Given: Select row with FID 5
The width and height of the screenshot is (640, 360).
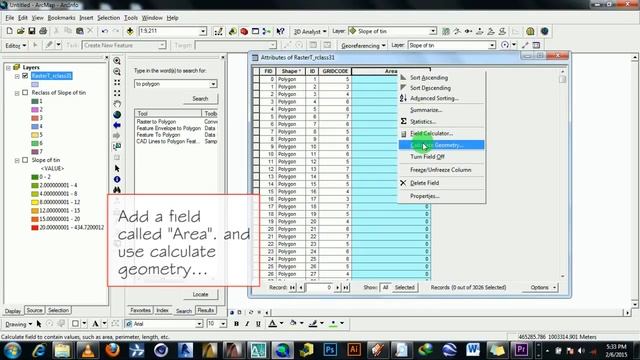Looking at the screenshot, I should tap(256, 116).
